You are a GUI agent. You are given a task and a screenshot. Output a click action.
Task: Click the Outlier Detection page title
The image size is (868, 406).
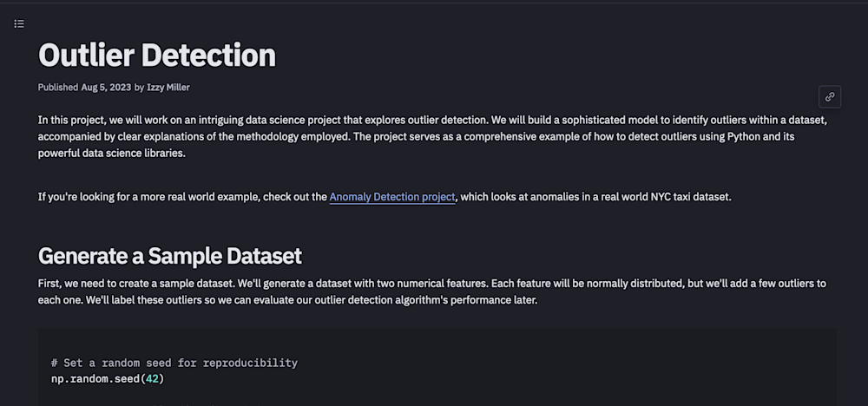coord(157,55)
